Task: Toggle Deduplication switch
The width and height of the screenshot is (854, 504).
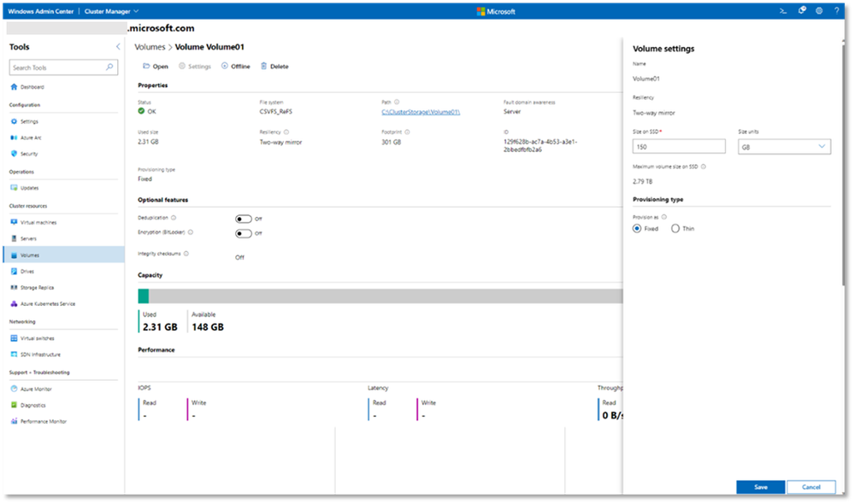Action: [244, 219]
